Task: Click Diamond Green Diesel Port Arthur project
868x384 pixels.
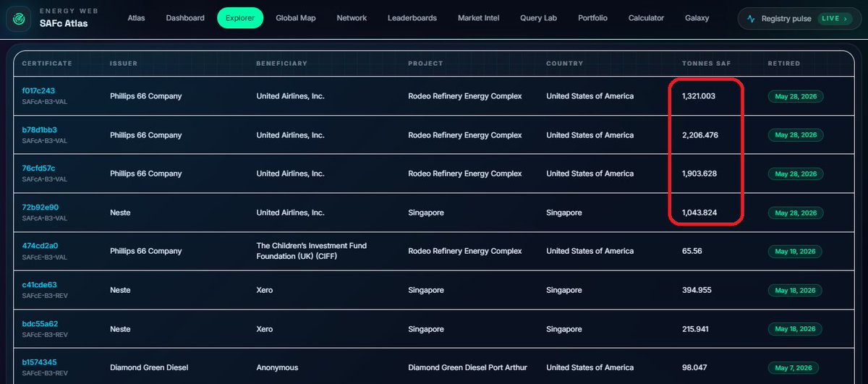Action: click(x=468, y=367)
